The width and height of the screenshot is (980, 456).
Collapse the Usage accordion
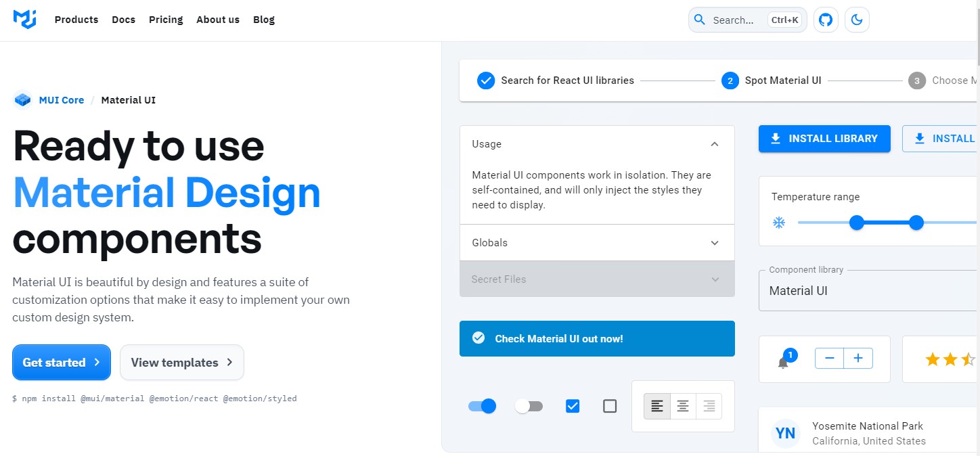point(715,144)
